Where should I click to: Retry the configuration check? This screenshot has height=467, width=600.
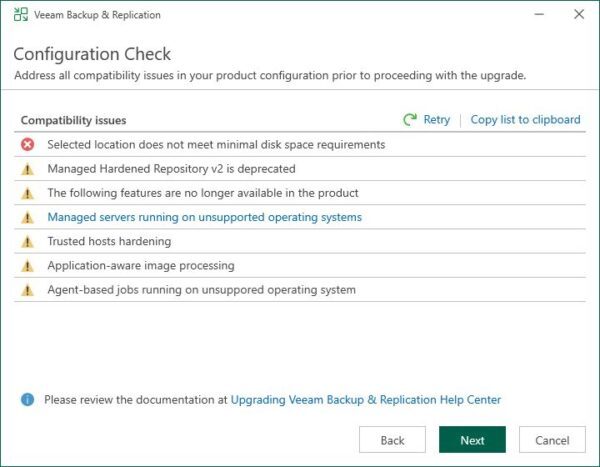tap(436, 119)
